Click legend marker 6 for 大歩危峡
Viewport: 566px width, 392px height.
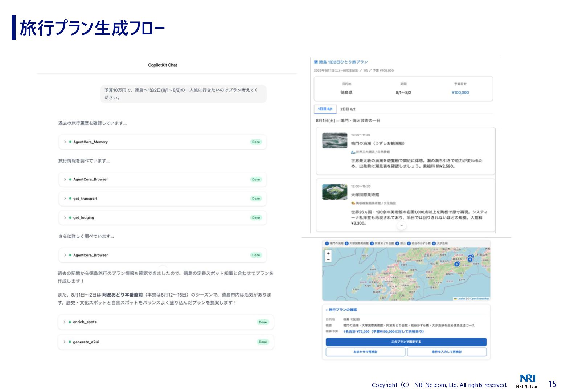(434, 244)
